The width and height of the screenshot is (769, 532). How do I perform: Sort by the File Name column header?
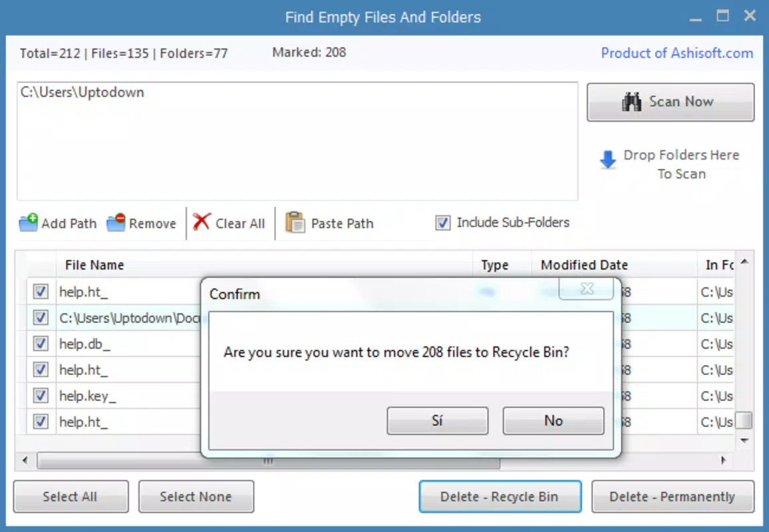pyautogui.click(x=264, y=265)
